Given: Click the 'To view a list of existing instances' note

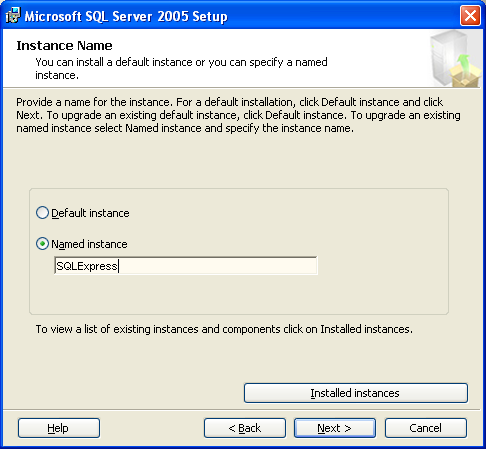Looking at the screenshot, I should [x=224, y=329].
